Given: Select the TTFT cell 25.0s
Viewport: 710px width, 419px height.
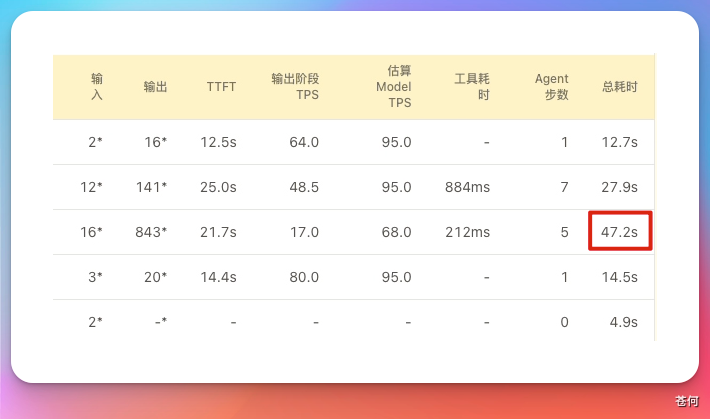Looking at the screenshot, I should pyautogui.click(x=218, y=187).
